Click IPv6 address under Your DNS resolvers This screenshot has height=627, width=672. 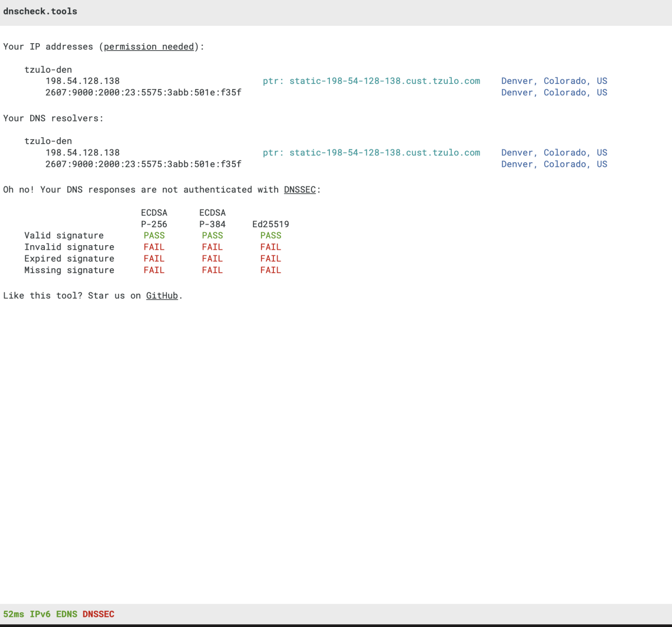[x=143, y=164]
